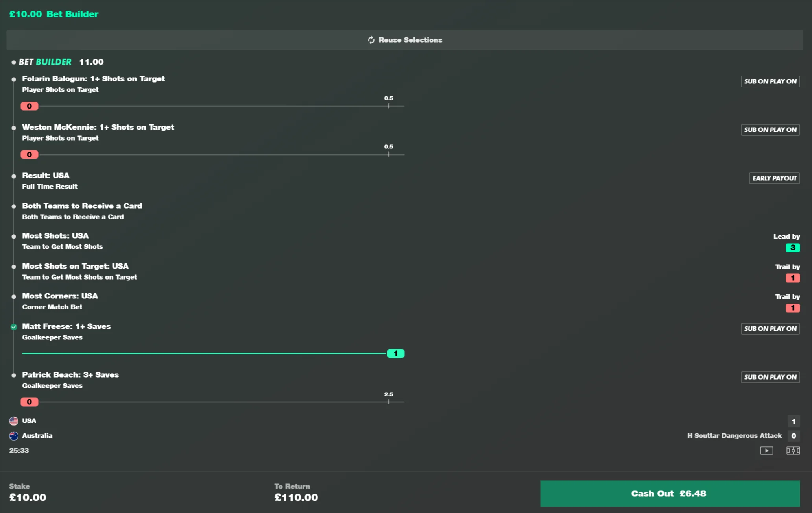Click the Bet Builder 11.00 odds label
This screenshot has width=812, height=513.
click(61, 62)
